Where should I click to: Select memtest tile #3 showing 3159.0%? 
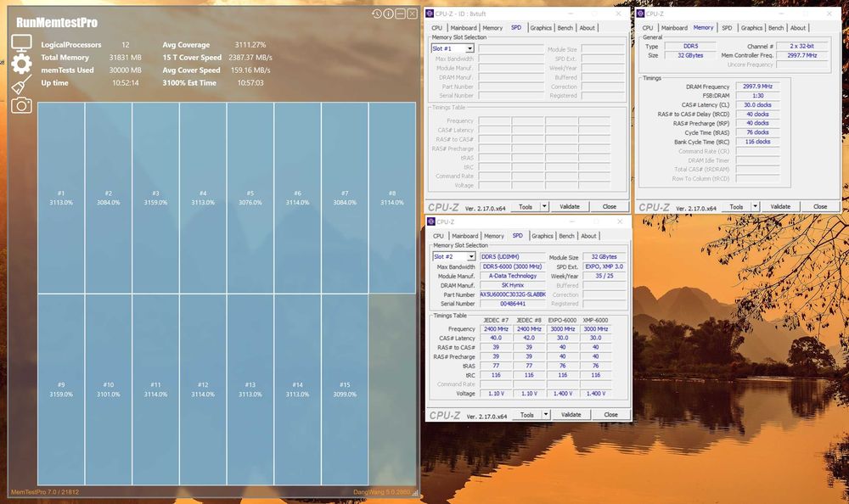[155, 199]
